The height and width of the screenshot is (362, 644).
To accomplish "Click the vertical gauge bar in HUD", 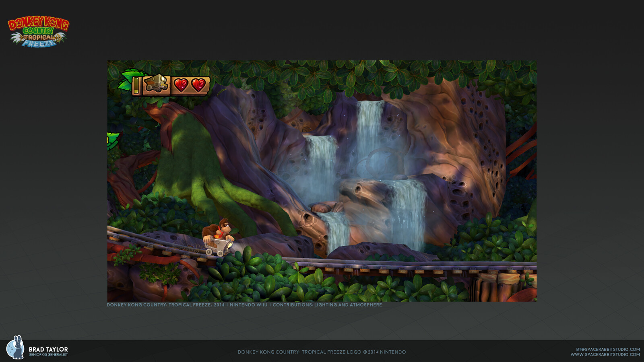I will 136,86.
